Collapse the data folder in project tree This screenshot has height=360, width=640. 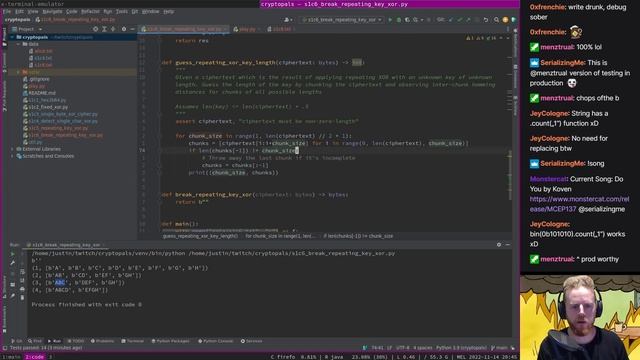(18, 44)
